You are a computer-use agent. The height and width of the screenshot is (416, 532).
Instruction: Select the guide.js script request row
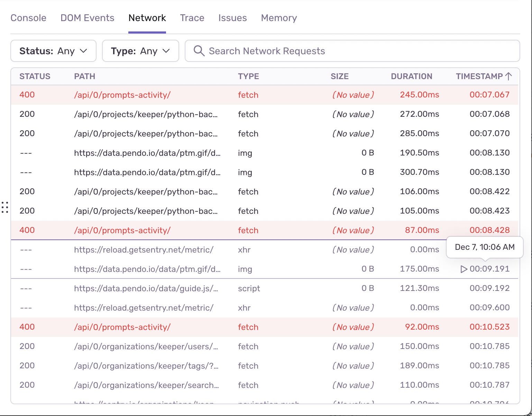265,289
